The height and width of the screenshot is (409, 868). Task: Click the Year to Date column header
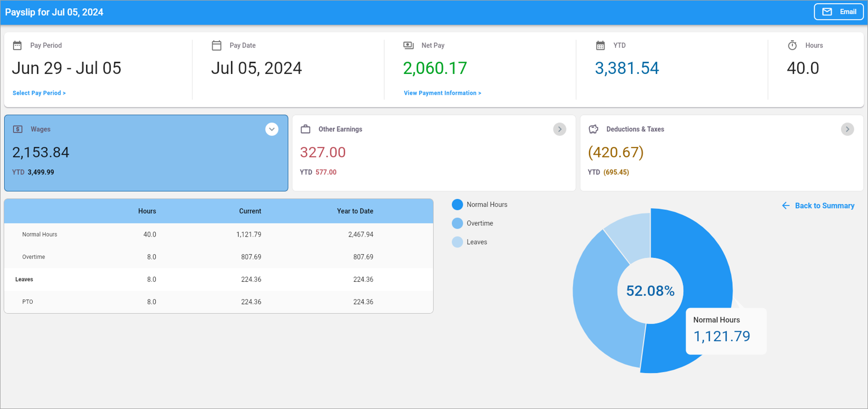click(x=355, y=211)
